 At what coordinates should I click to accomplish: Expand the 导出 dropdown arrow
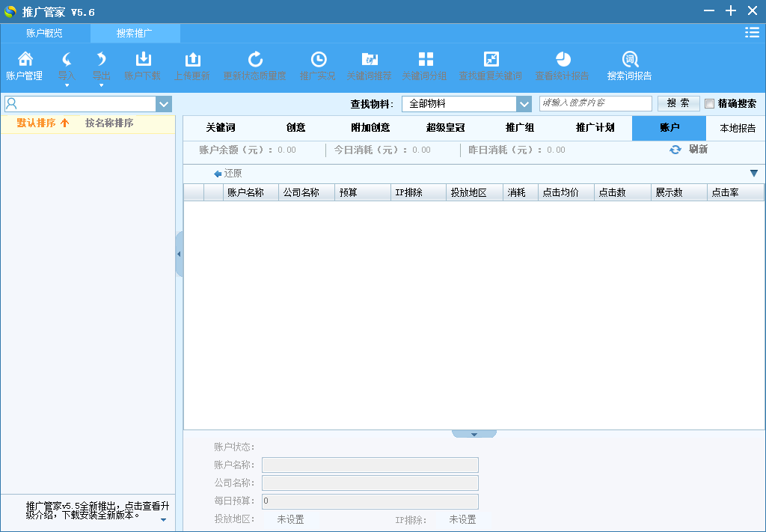101,85
